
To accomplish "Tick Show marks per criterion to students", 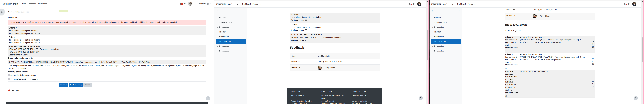I will [9, 79].
